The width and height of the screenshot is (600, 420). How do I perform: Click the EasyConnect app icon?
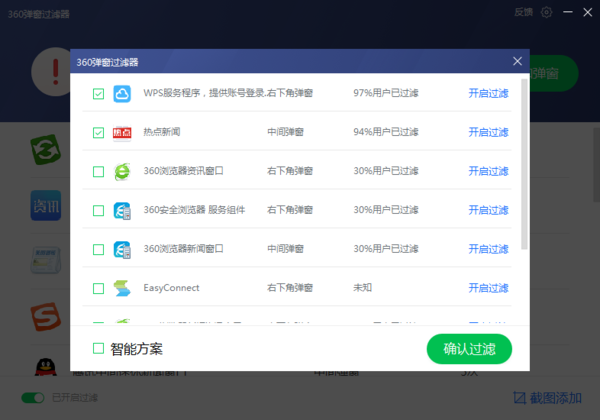tap(122, 288)
